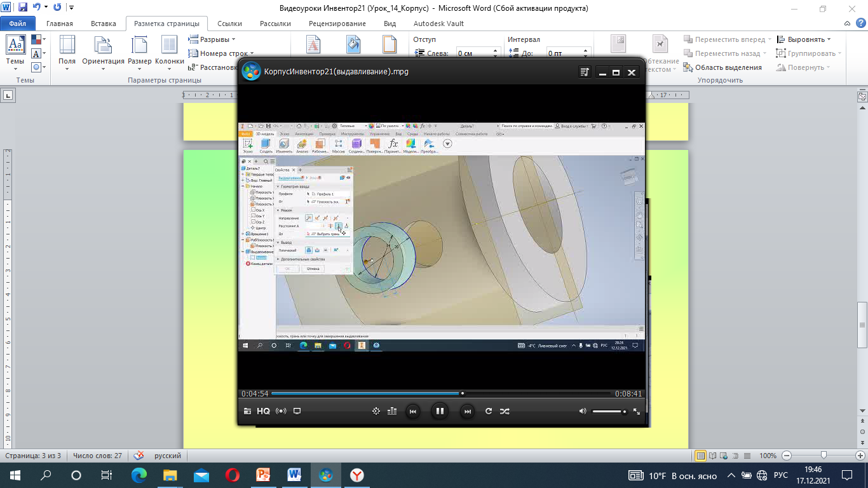The width and height of the screenshot is (868, 488).
Task: Select Print Layout view in status bar
Action: tap(700, 456)
